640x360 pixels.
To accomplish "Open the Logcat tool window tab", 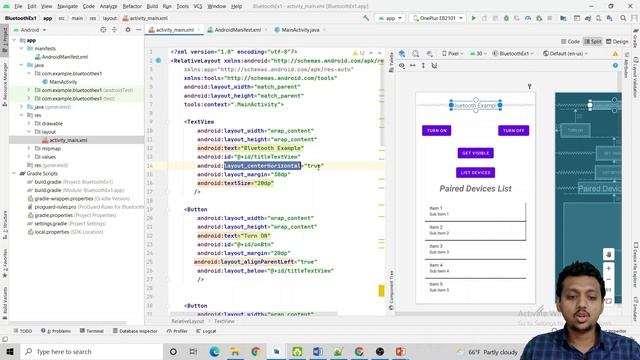I will click(x=206, y=331).
